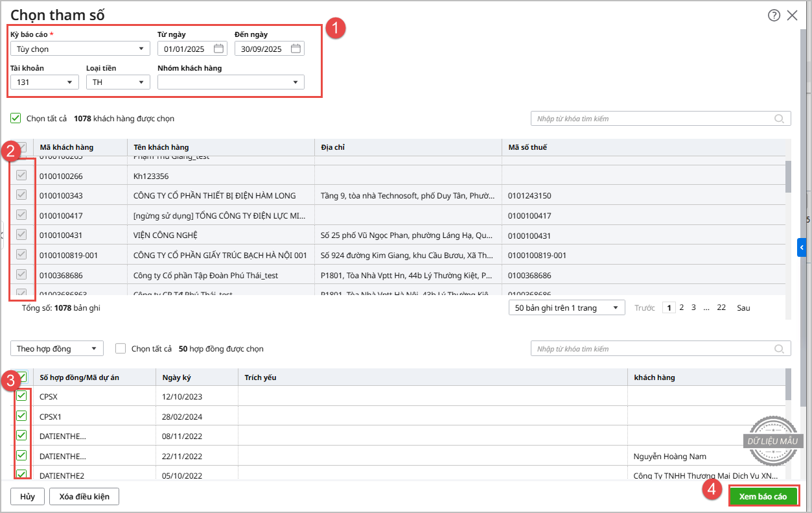The width and height of the screenshot is (812, 513).
Task: Open the Theo hợp đồng dropdown
Action: (57, 349)
